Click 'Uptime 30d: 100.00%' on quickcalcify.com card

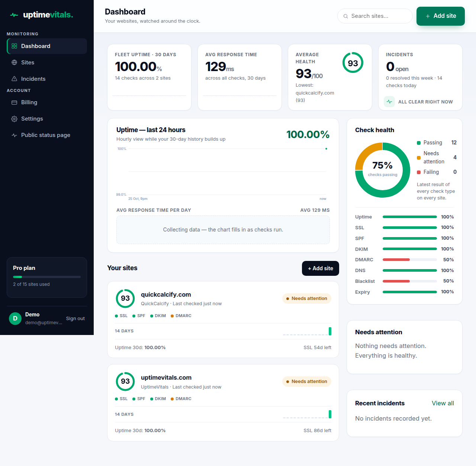click(140, 348)
